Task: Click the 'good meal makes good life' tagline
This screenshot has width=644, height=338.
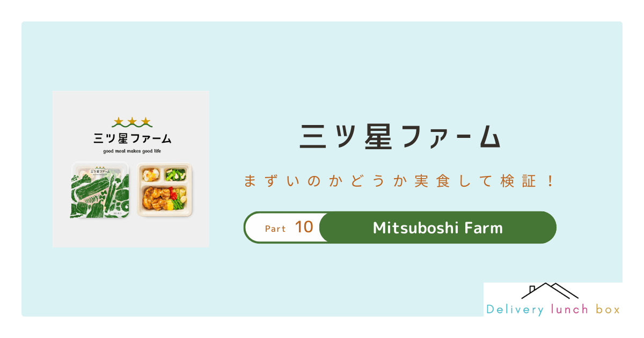Action: [132, 151]
